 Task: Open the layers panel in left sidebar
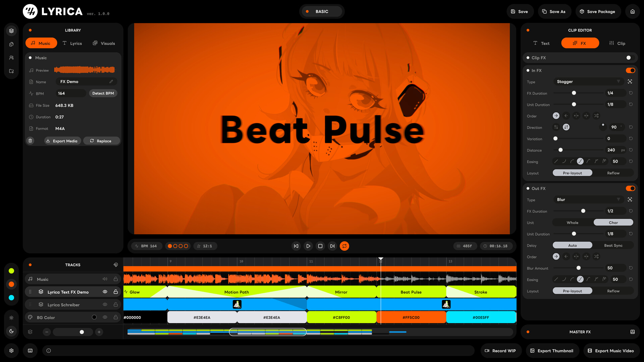pos(11,31)
